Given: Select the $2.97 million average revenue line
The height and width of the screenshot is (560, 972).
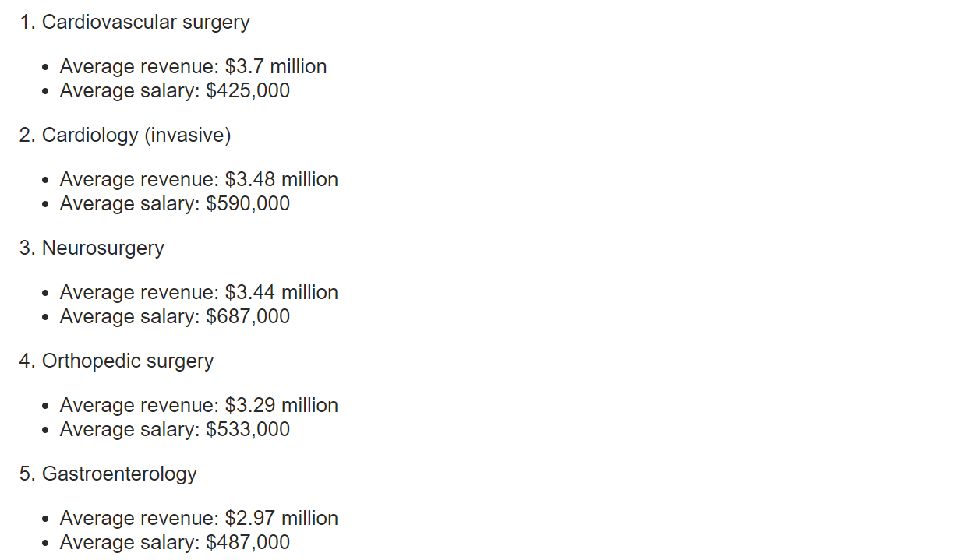Looking at the screenshot, I should coord(199,519).
